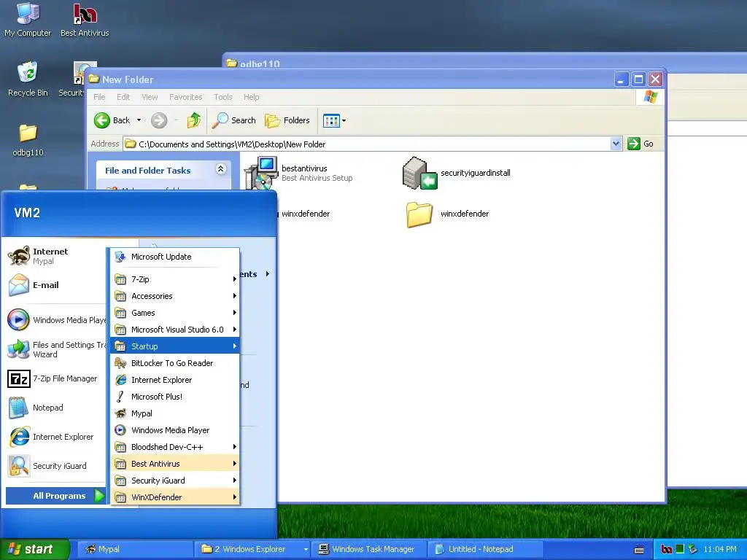The height and width of the screenshot is (560, 747).
Task: Click the Up folder toolbar icon
Action: [194, 120]
